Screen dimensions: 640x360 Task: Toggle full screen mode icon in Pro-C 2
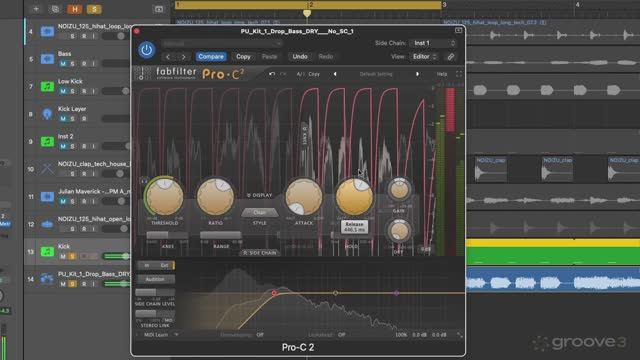point(459,74)
